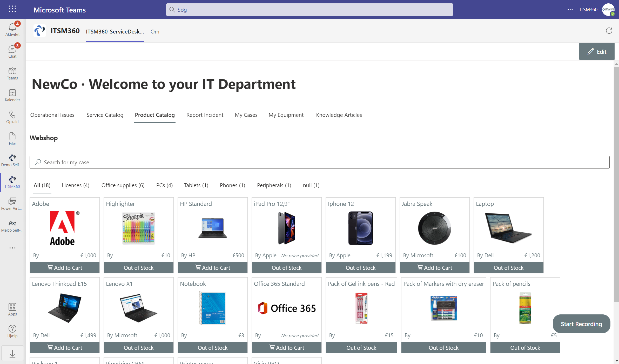Open the Notebook product image
This screenshot has height=364, width=619.
coord(212,308)
